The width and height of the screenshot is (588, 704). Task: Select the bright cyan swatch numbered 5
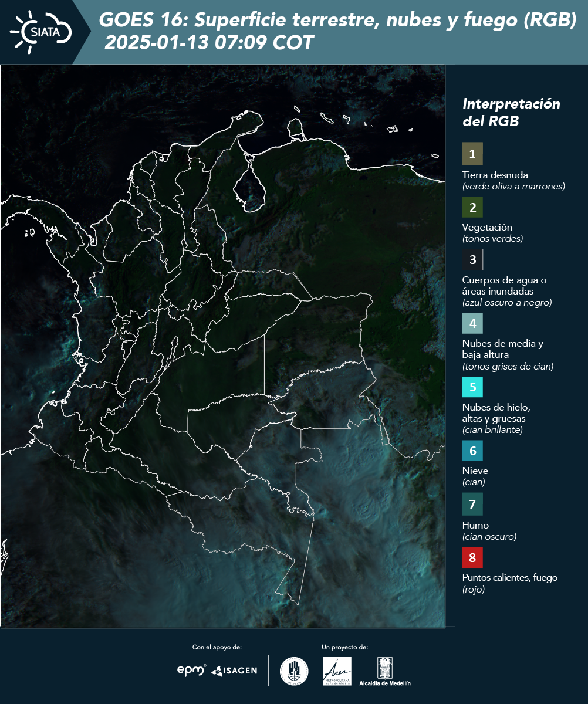[x=472, y=387]
